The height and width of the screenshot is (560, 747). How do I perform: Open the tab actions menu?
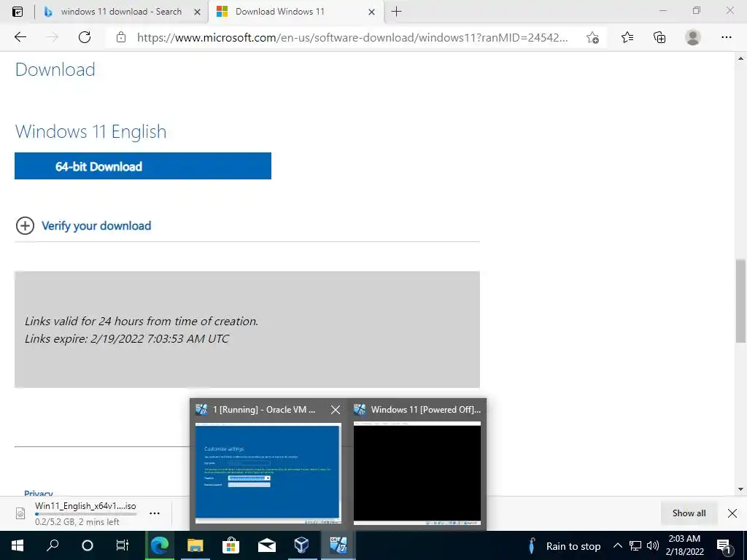(18, 12)
